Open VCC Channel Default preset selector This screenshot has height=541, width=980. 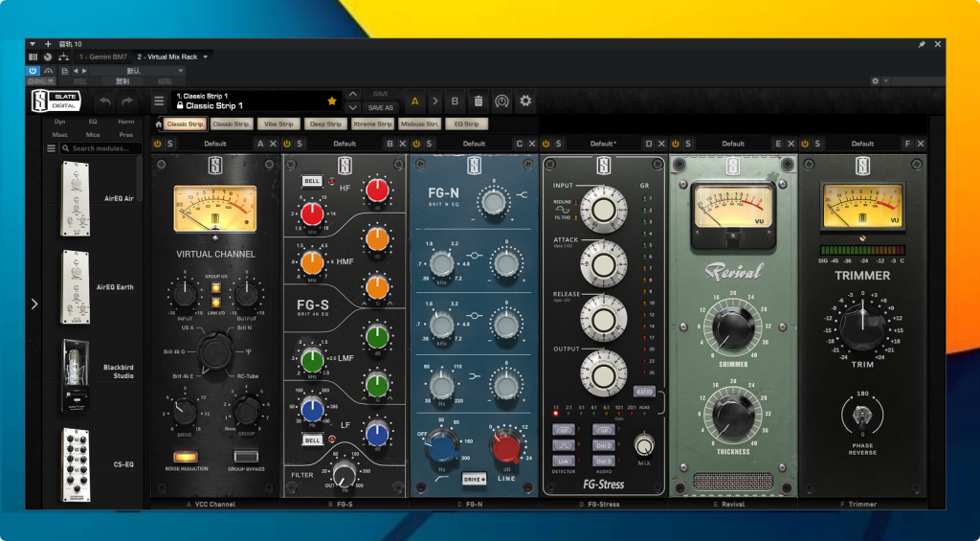click(215, 144)
